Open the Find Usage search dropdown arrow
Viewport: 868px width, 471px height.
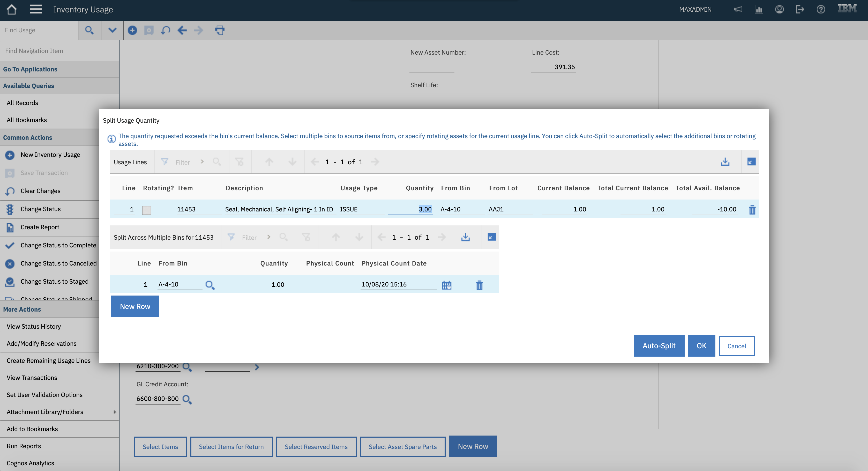tap(112, 30)
